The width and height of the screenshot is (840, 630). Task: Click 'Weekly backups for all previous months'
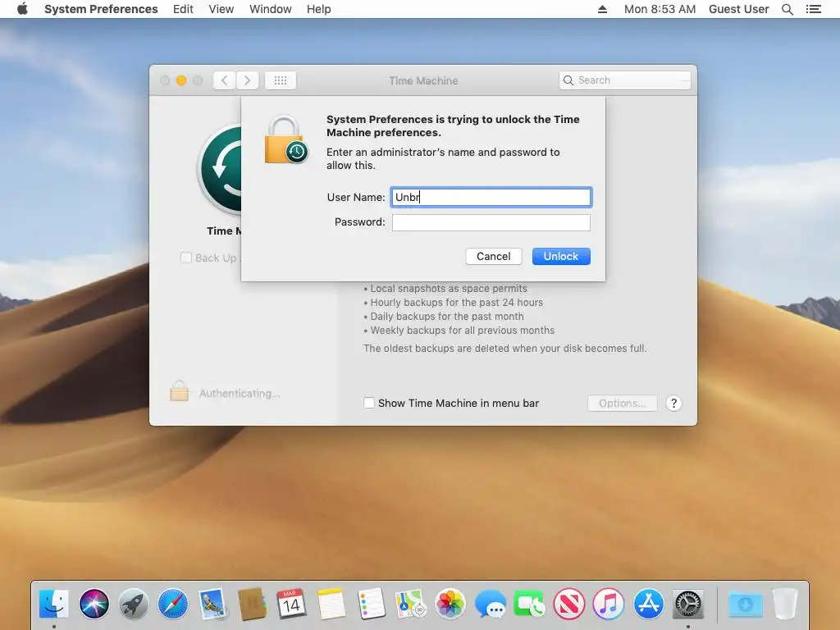[463, 330]
